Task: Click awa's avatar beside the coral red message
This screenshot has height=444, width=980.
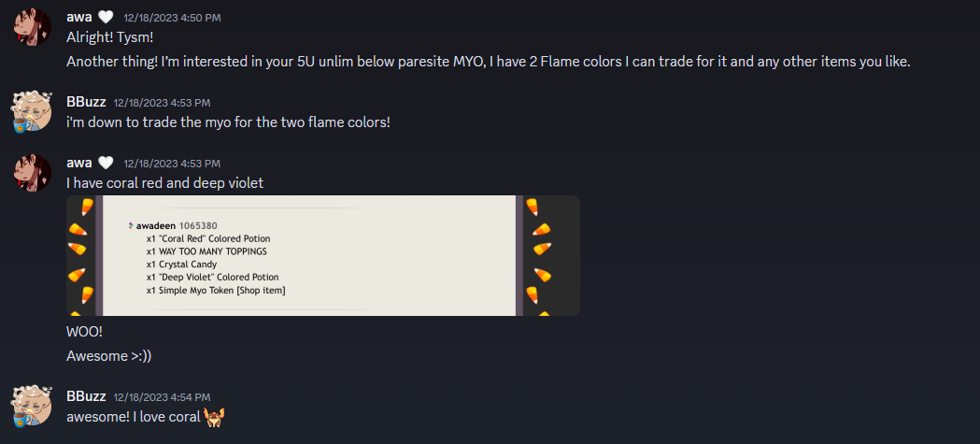Action: pos(33,173)
